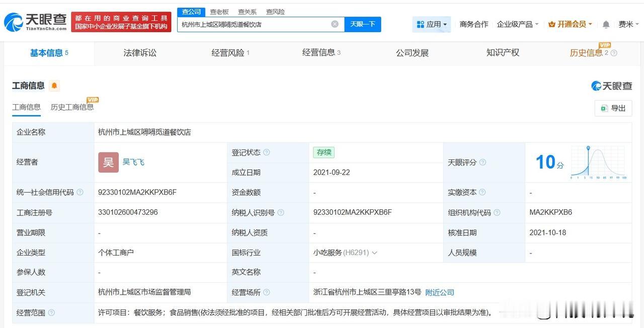The height and width of the screenshot is (328, 644).
Task: Clear the search box with the X icon
Action: [335, 24]
